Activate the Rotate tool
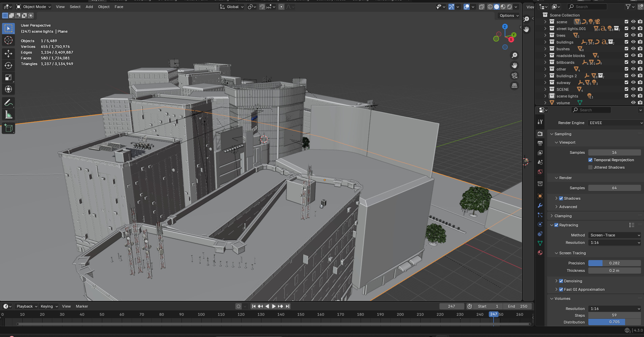Viewport: 644px width, 337px height. coord(8,65)
